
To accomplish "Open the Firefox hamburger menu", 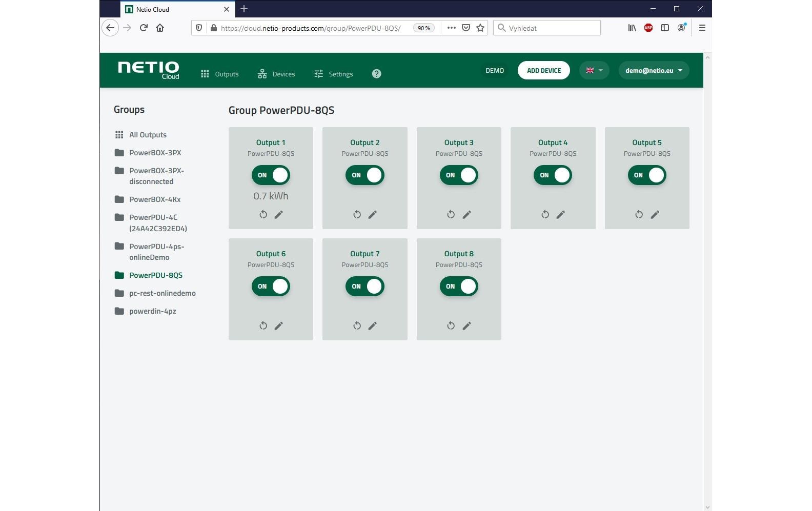I will 702,28.
